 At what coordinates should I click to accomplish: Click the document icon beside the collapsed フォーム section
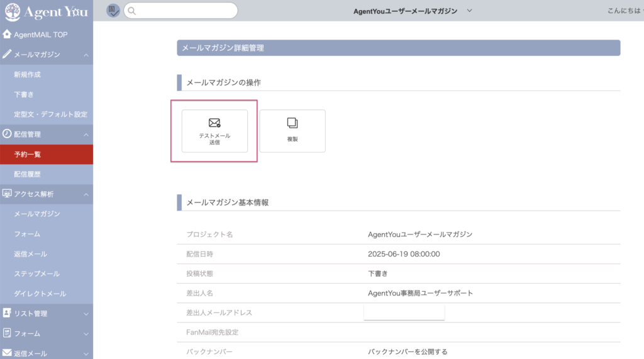(6, 333)
